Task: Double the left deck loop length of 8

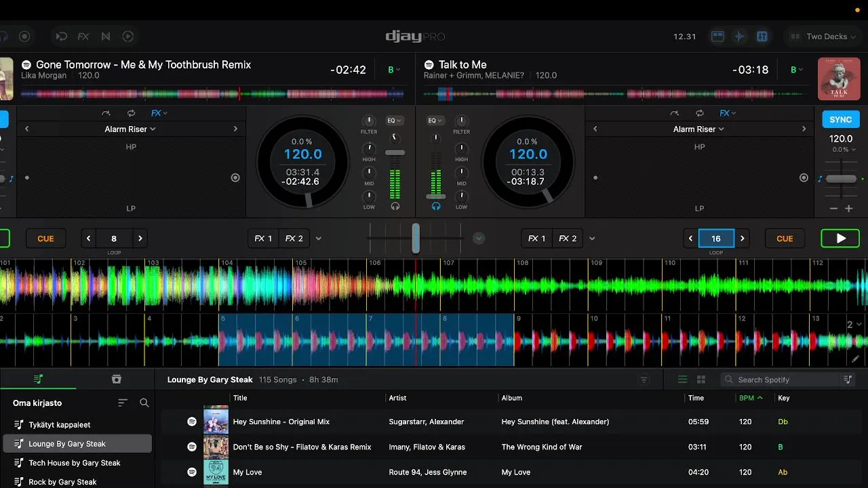Action: (140, 239)
